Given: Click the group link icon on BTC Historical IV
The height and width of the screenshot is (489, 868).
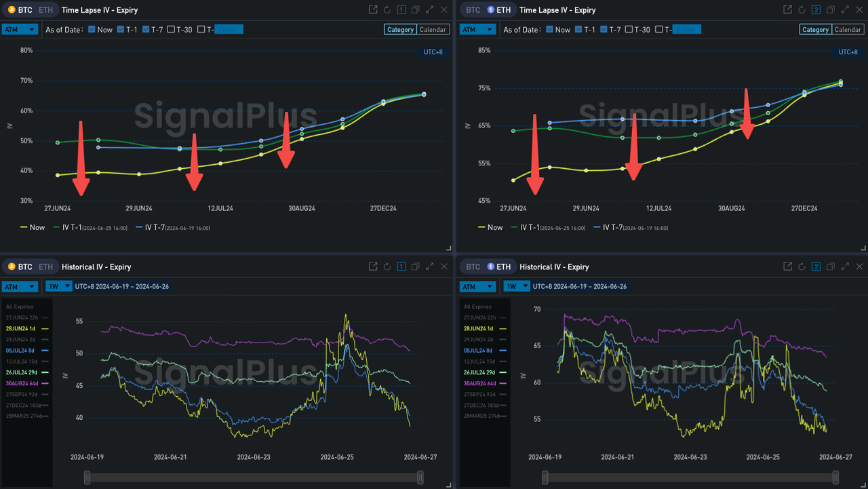Looking at the screenshot, I should (x=401, y=267).
